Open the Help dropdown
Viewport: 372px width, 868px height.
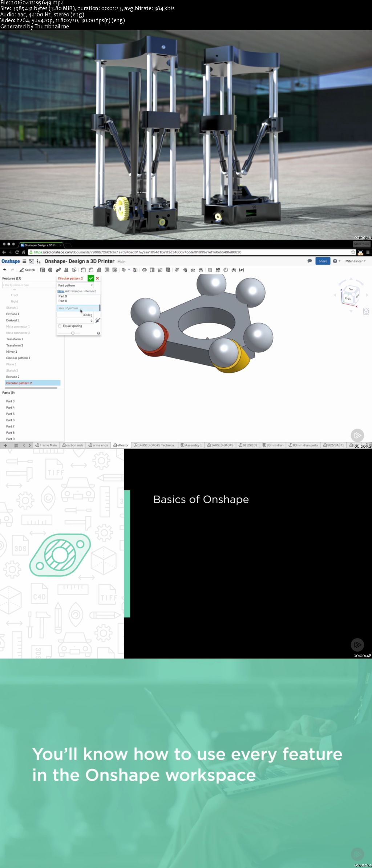[x=336, y=261]
